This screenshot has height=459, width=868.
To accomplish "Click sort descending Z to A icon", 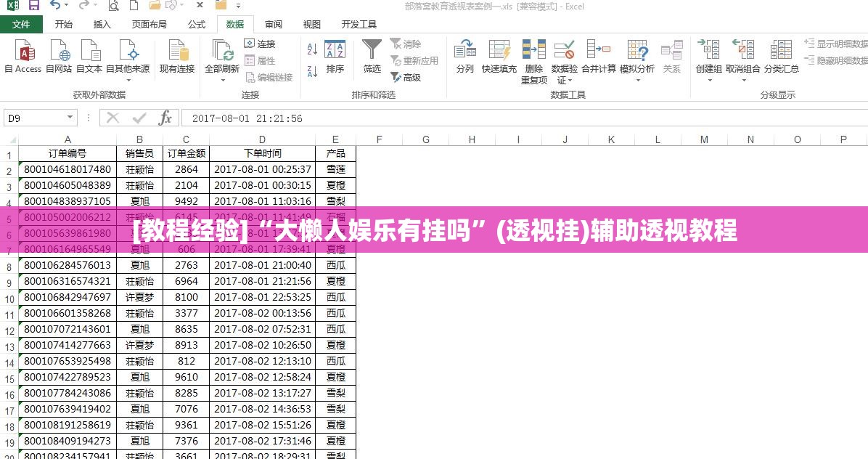I will [312, 71].
